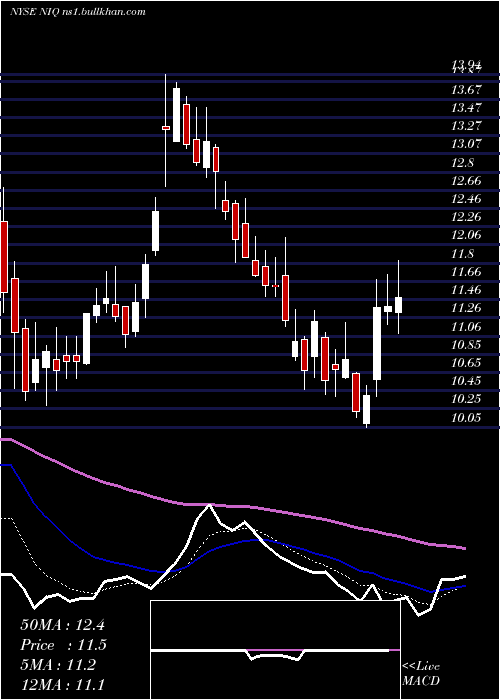The height and width of the screenshot is (700, 500).
Task: Click the 10.05 price axis label
Action: (467, 418)
